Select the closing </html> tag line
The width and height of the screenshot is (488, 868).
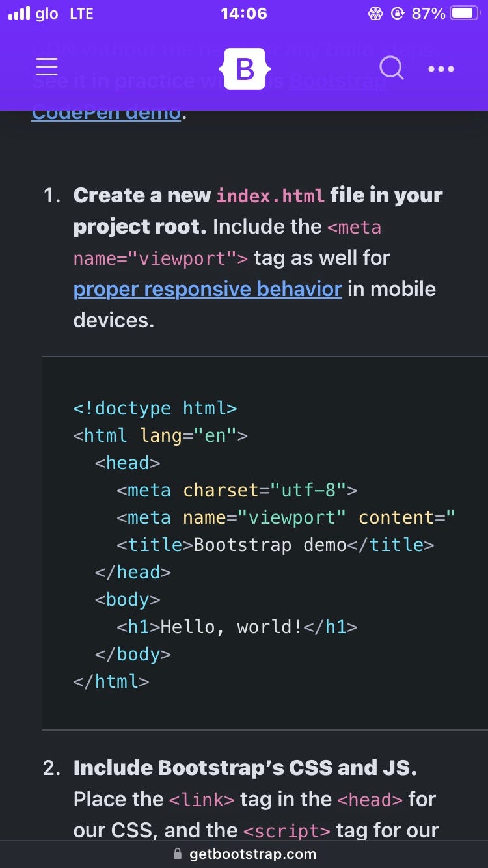point(111,681)
